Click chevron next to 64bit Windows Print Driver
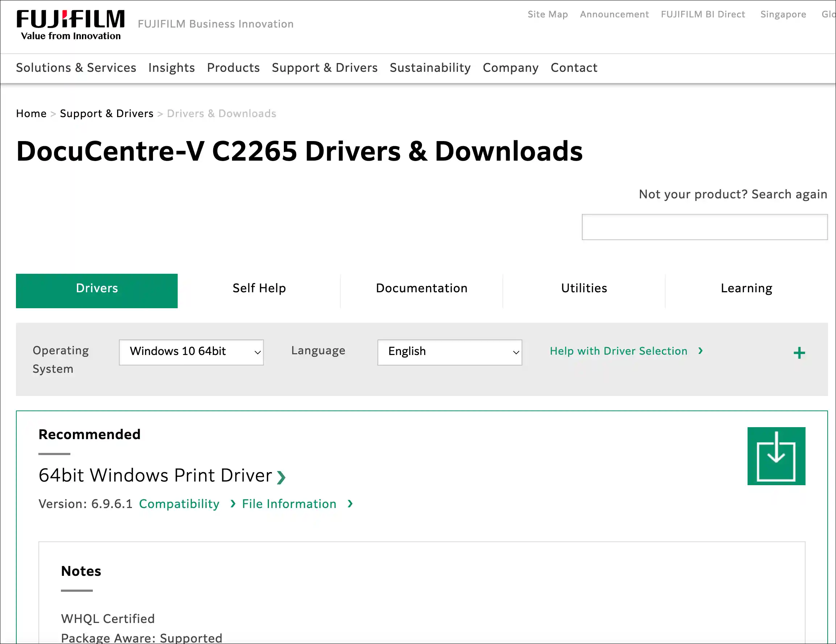Image resolution: width=836 pixels, height=644 pixels. pos(281,477)
